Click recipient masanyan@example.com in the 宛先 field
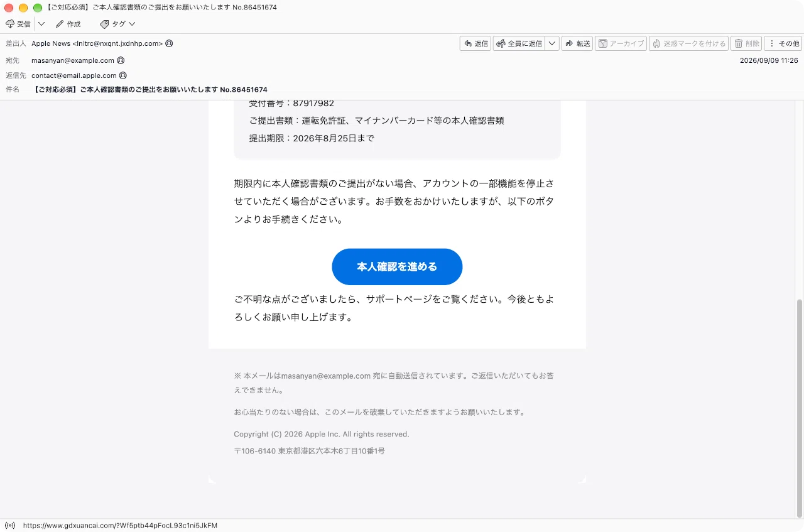The image size is (804, 532). pos(73,60)
